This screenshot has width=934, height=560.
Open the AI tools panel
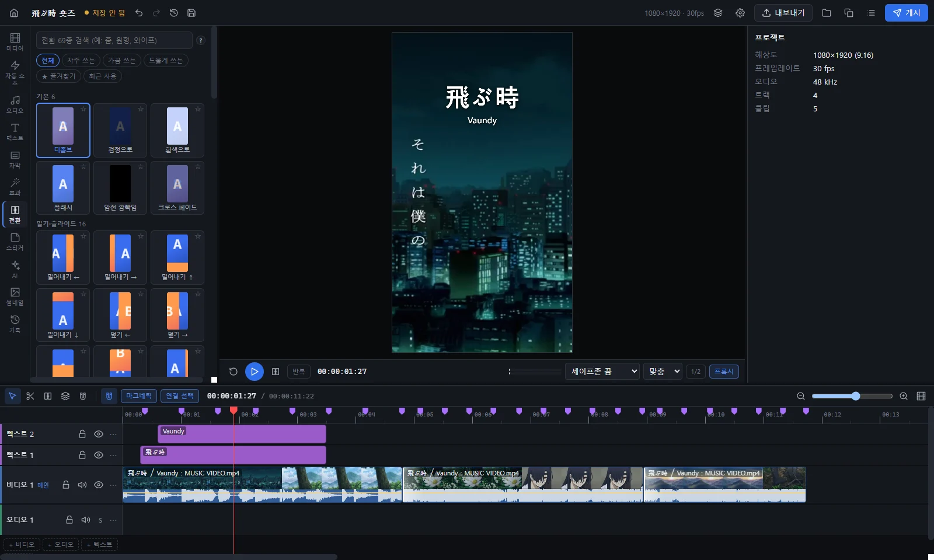coord(15,269)
